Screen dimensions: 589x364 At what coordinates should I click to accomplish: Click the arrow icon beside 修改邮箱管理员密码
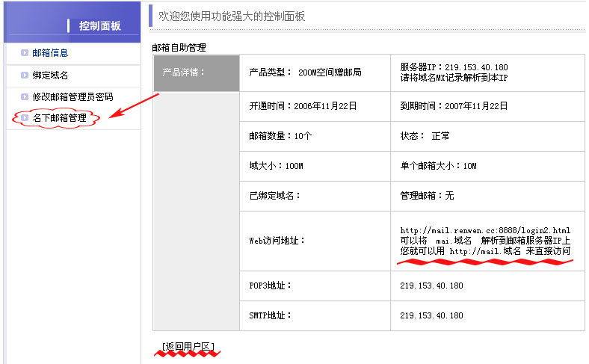coord(25,97)
